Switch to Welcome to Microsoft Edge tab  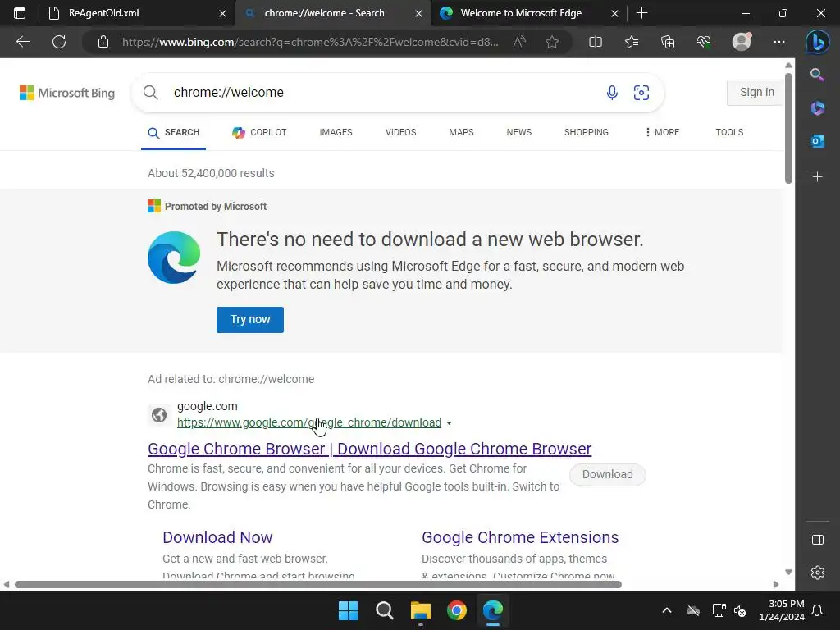[529, 13]
